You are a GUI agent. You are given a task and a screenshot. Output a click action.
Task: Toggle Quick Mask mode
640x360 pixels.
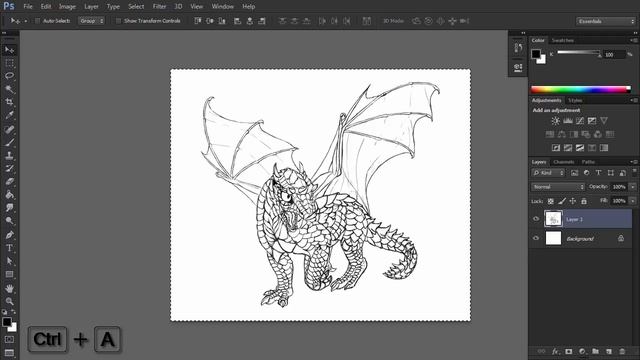9,339
